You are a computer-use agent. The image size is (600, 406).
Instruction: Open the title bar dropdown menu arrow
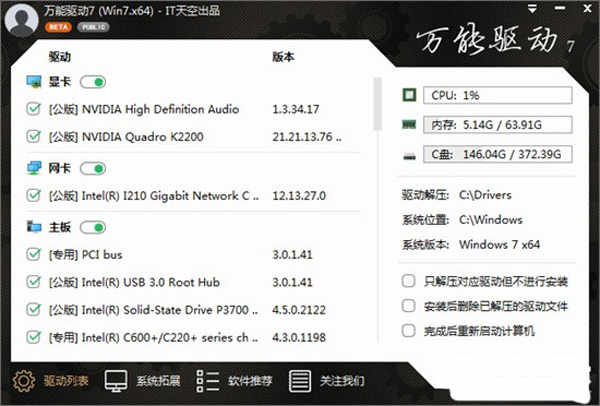532,9
